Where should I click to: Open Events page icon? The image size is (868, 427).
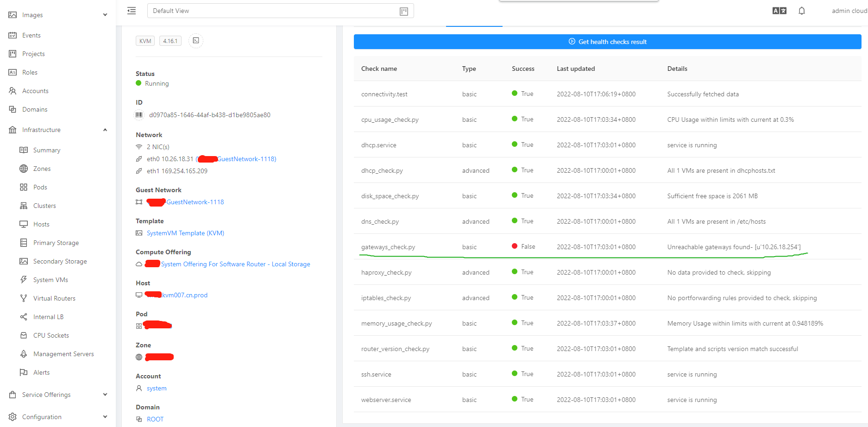pyautogui.click(x=13, y=35)
